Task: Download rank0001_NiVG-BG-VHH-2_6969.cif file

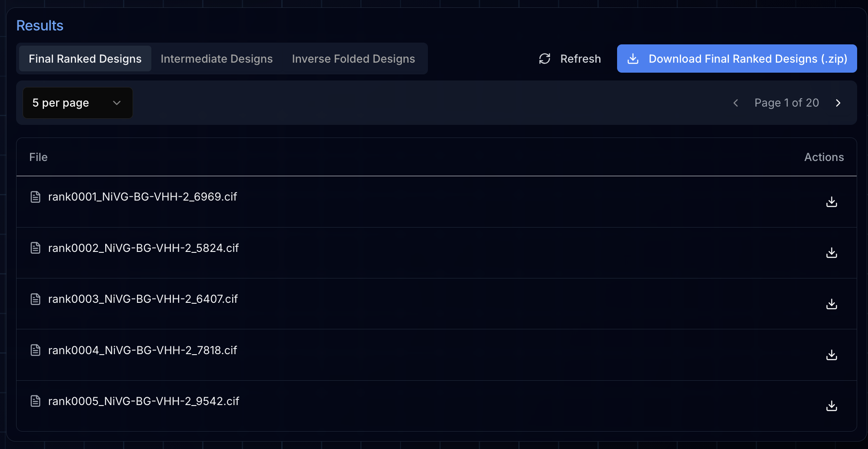Action: click(831, 202)
